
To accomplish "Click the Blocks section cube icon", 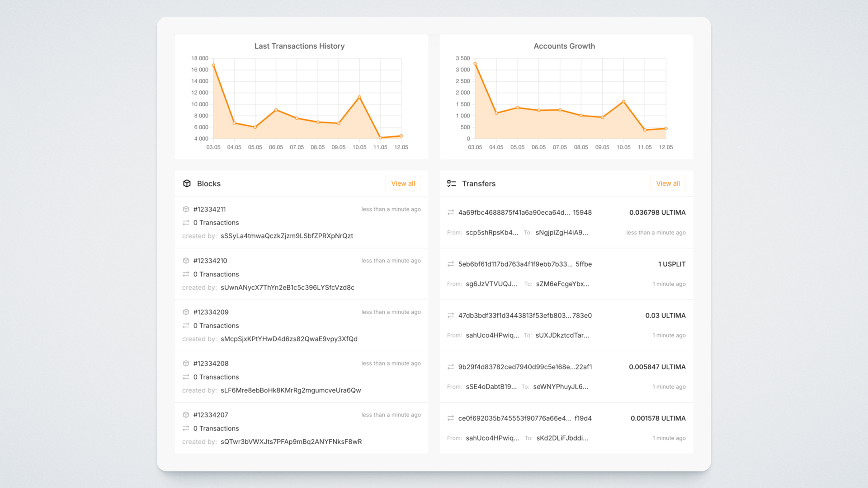I will [x=187, y=183].
